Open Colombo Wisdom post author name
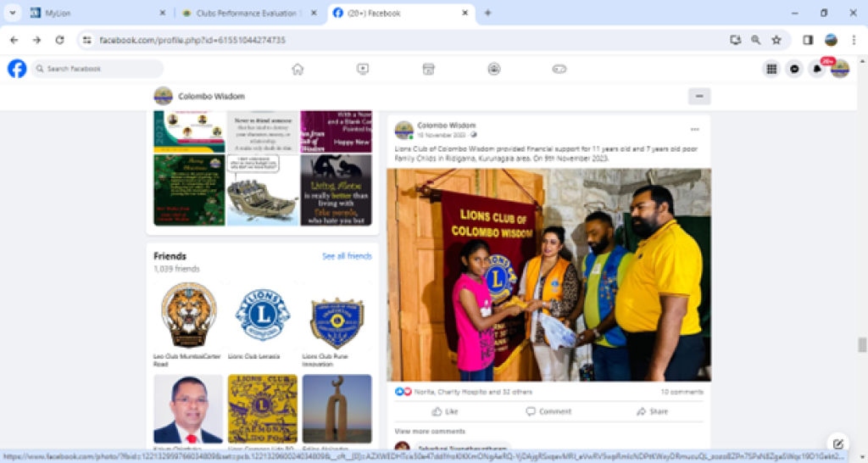The height and width of the screenshot is (463, 868). tap(446, 126)
